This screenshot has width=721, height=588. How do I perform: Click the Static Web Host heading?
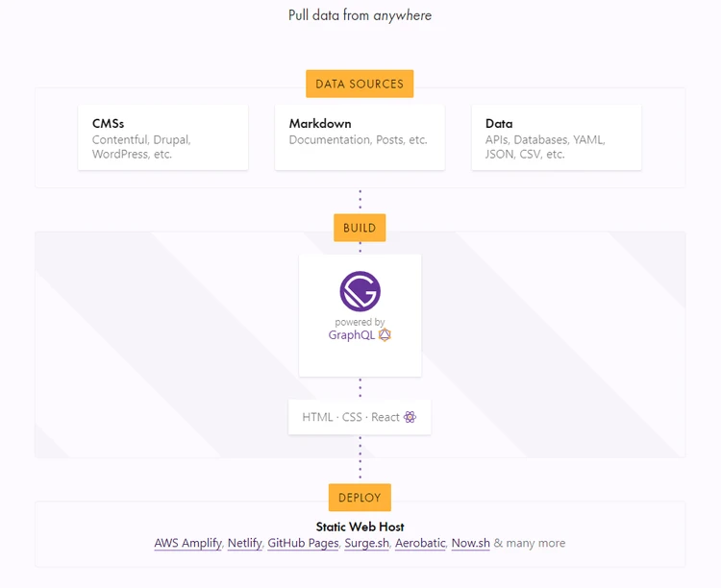[x=360, y=527]
